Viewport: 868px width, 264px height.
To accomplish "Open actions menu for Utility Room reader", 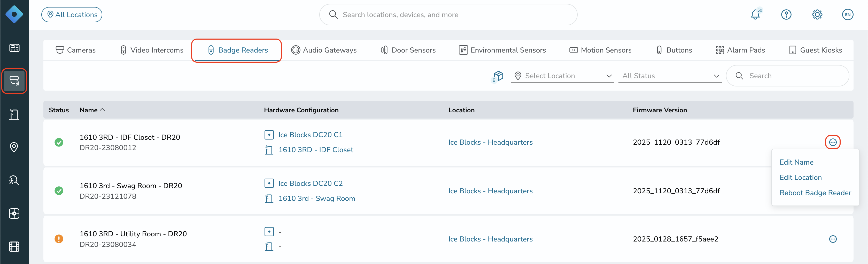I will click(x=833, y=239).
